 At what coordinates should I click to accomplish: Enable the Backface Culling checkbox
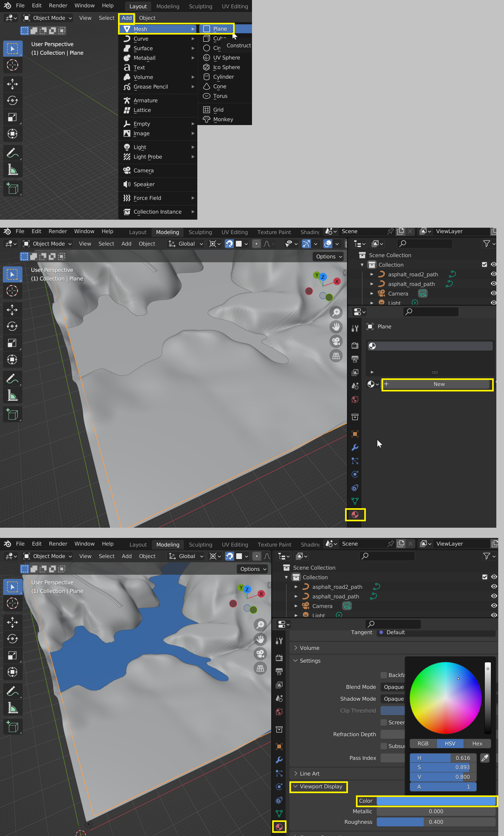tap(383, 675)
